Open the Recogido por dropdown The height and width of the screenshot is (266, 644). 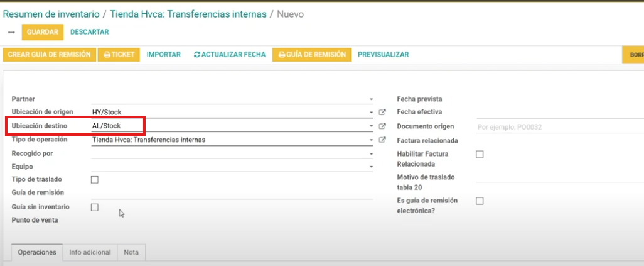[371, 153]
